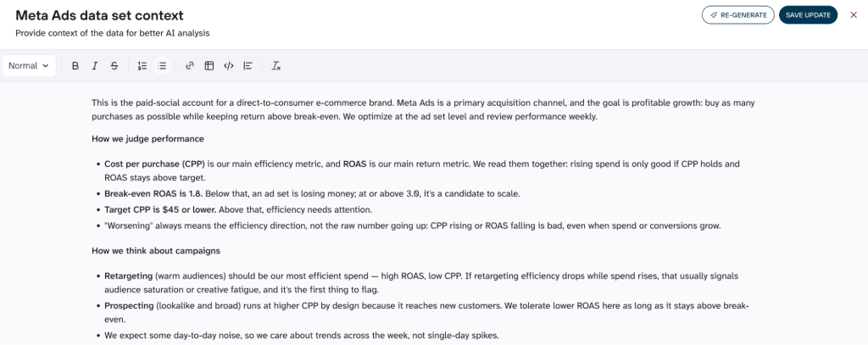Image resolution: width=868 pixels, height=345 pixels.
Task: Insert code block
Action: coord(229,66)
